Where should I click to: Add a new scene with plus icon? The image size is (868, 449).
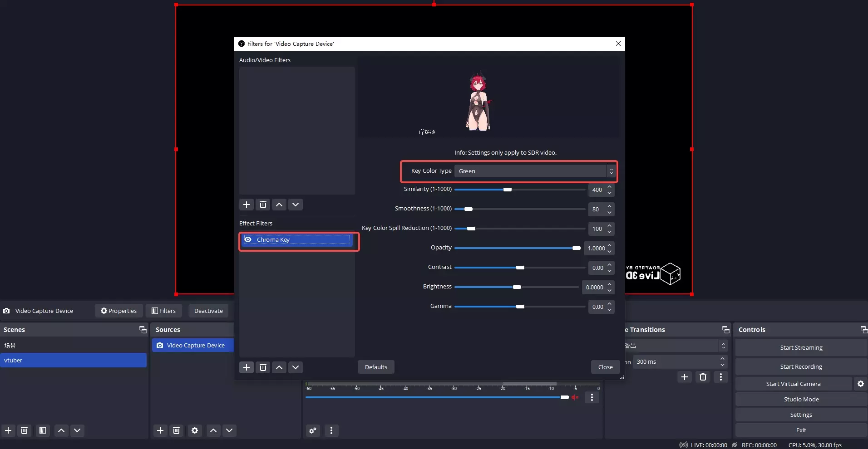8,430
